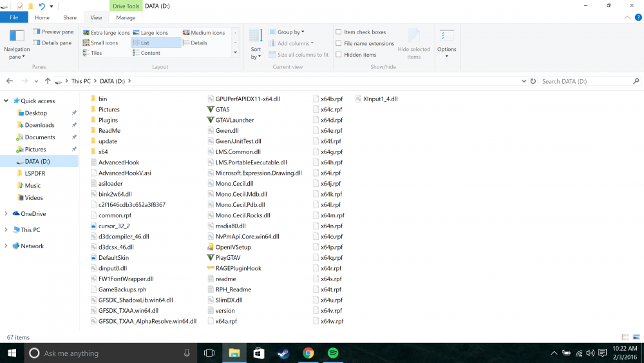The height and width of the screenshot is (363, 644).
Task: Refresh the DATA (D:) folder view
Action: tap(533, 81)
